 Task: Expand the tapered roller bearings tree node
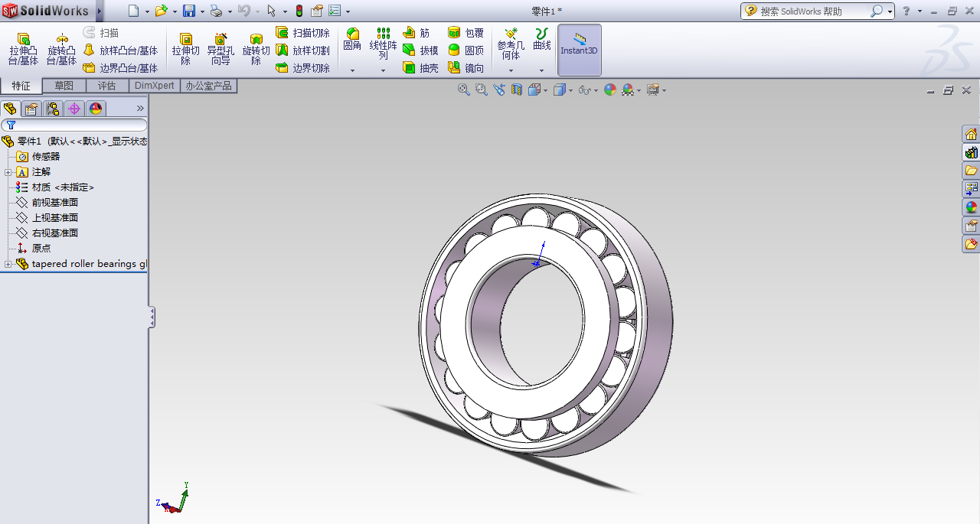[8, 264]
